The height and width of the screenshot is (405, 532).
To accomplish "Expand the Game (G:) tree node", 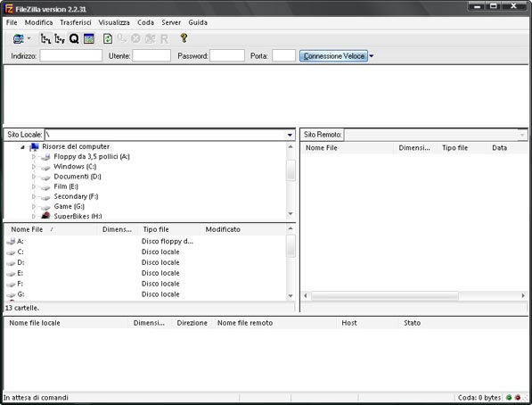I will coord(34,206).
